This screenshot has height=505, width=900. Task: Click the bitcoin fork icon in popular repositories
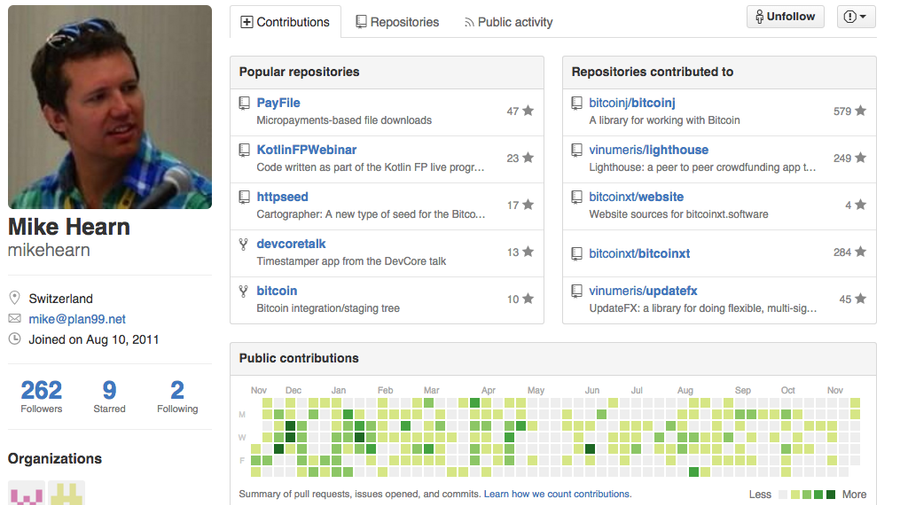244,291
